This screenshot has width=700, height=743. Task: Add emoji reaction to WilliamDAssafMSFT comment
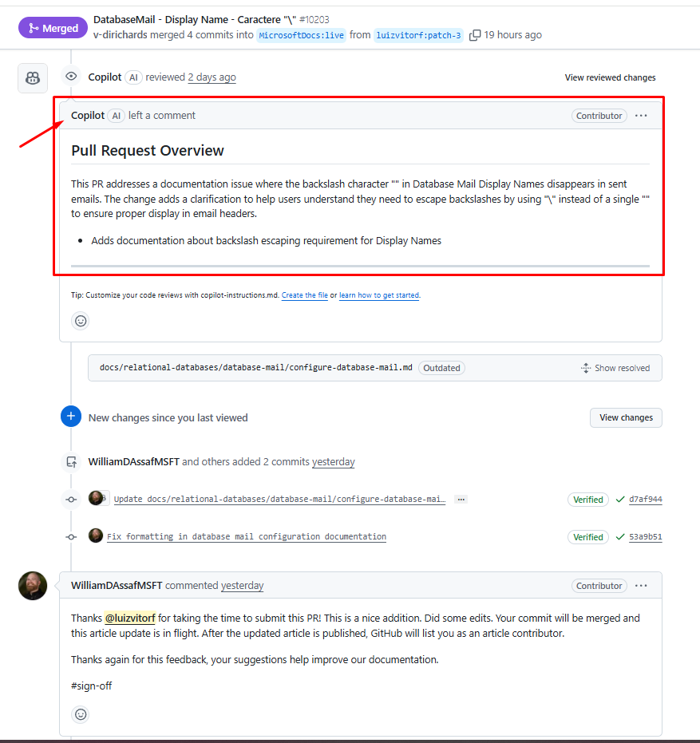pyautogui.click(x=81, y=714)
